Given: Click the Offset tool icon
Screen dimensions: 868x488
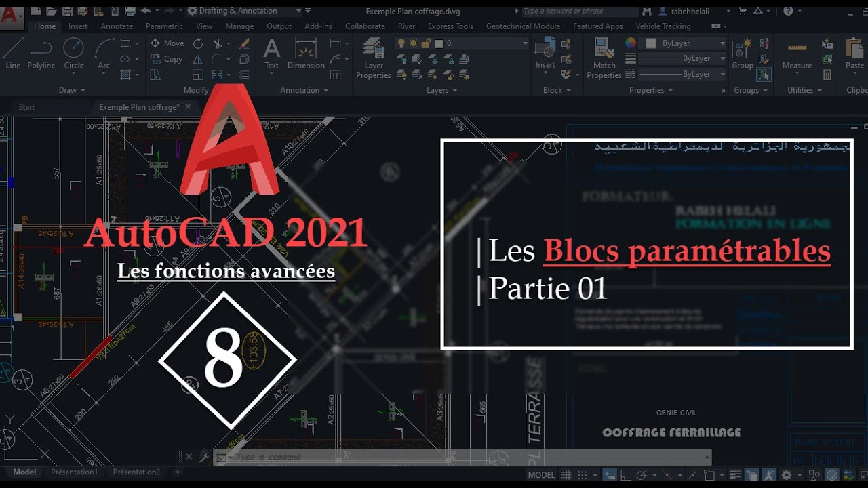Looking at the screenshot, I should [244, 75].
